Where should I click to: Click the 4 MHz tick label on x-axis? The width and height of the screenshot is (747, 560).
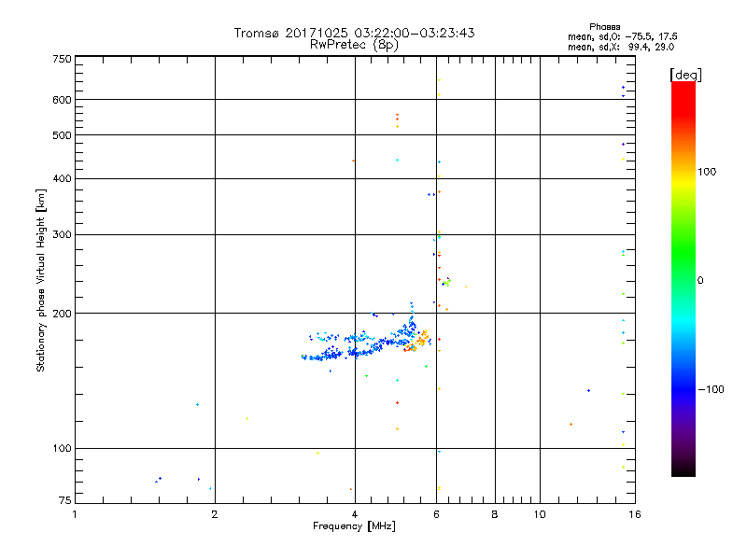click(355, 514)
